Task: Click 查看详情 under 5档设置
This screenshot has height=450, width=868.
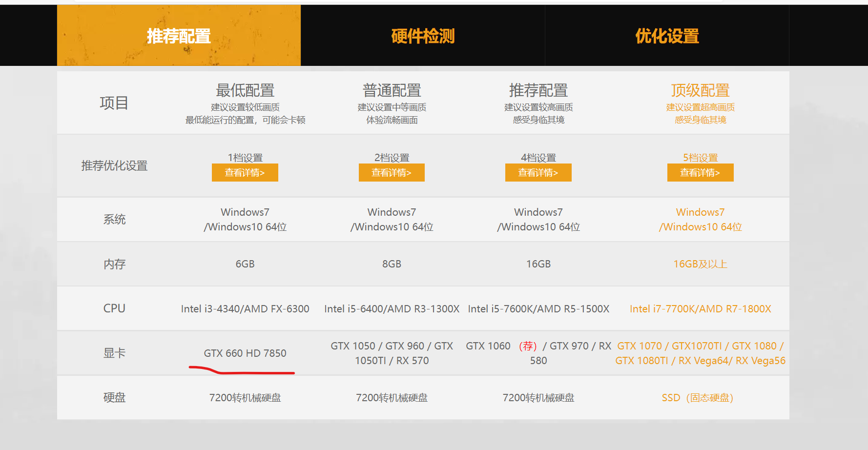Action: click(701, 173)
